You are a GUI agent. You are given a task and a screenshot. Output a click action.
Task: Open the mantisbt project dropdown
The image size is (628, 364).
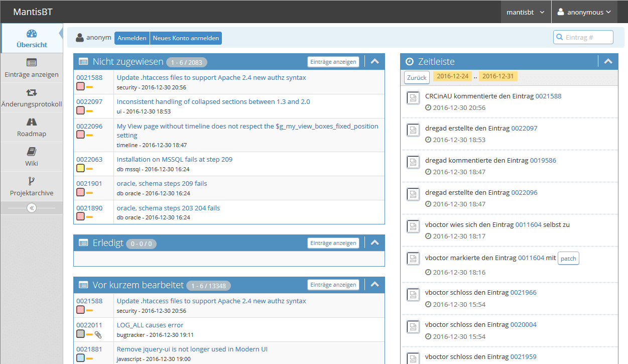[526, 12]
